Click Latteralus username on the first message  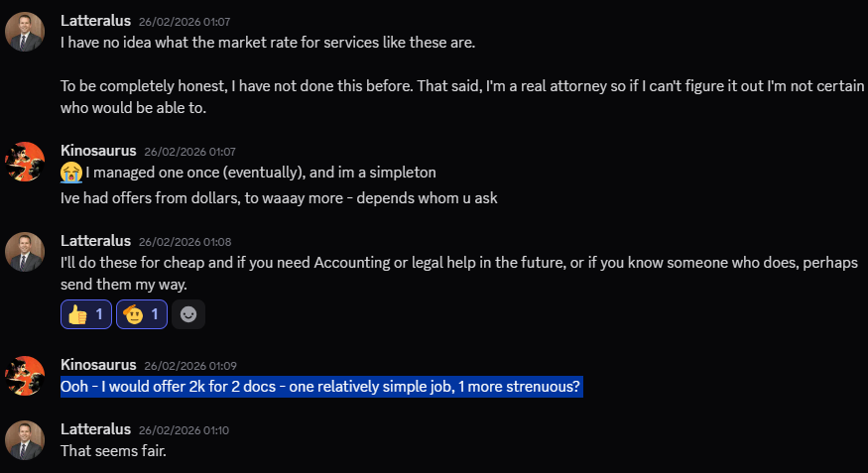click(x=95, y=19)
